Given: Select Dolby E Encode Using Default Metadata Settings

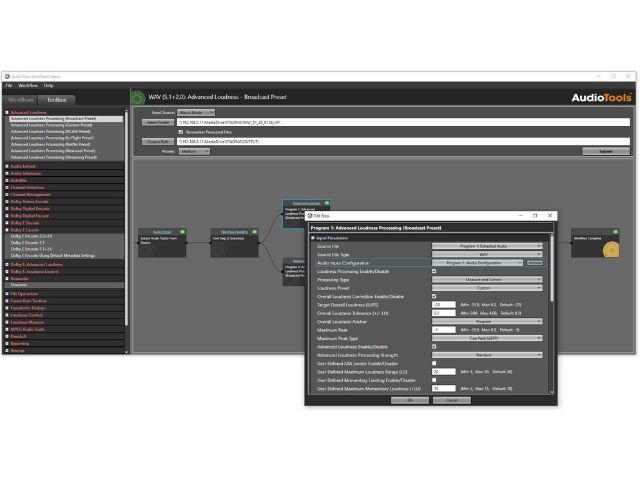Looking at the screenshot, I should coord(53,256).
